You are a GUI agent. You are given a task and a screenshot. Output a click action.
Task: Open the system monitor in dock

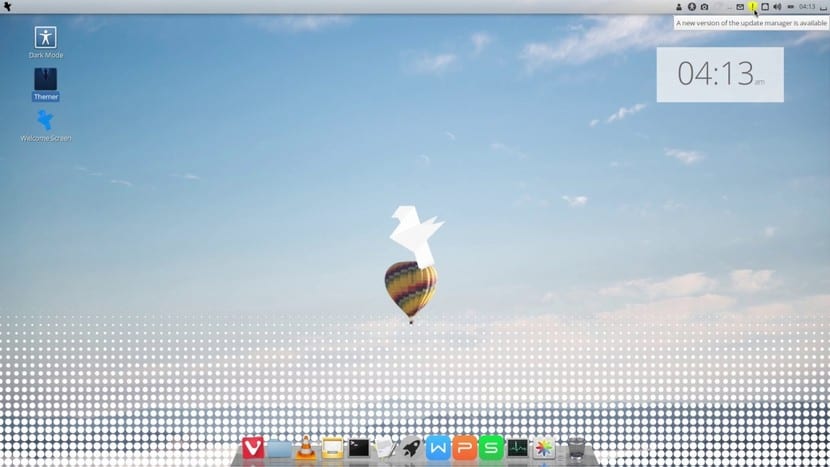(517, 449)
